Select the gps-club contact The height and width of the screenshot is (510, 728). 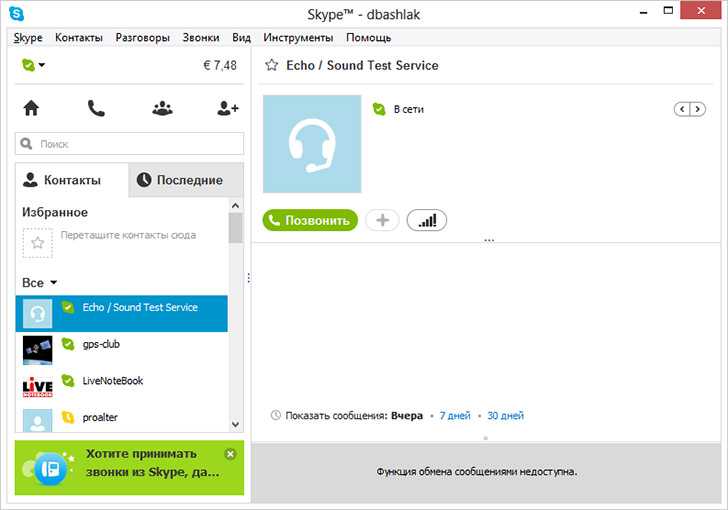tap(122, 350)
